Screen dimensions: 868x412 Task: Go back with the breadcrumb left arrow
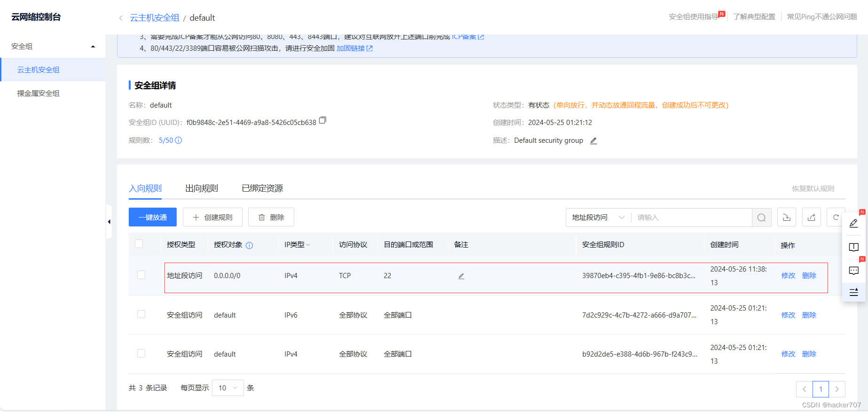[121, 18]
